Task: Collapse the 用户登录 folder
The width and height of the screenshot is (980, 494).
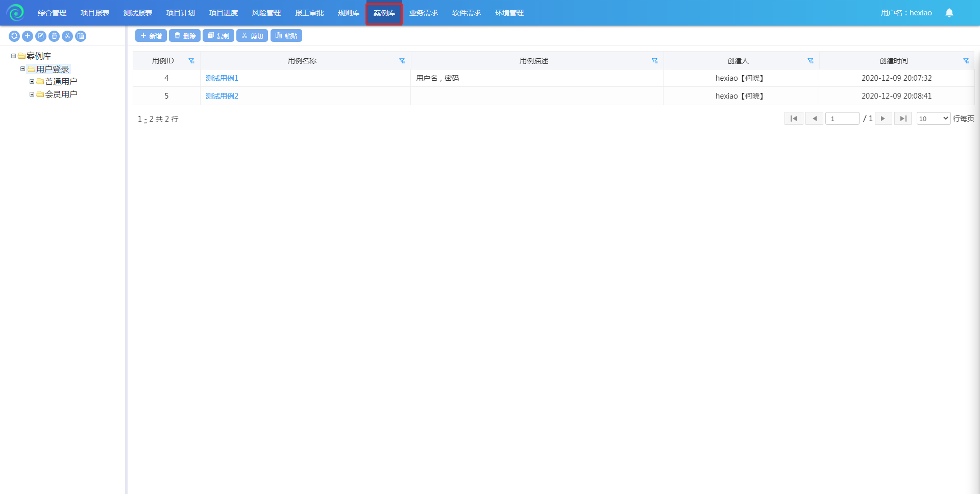Action: click(22, 69)
